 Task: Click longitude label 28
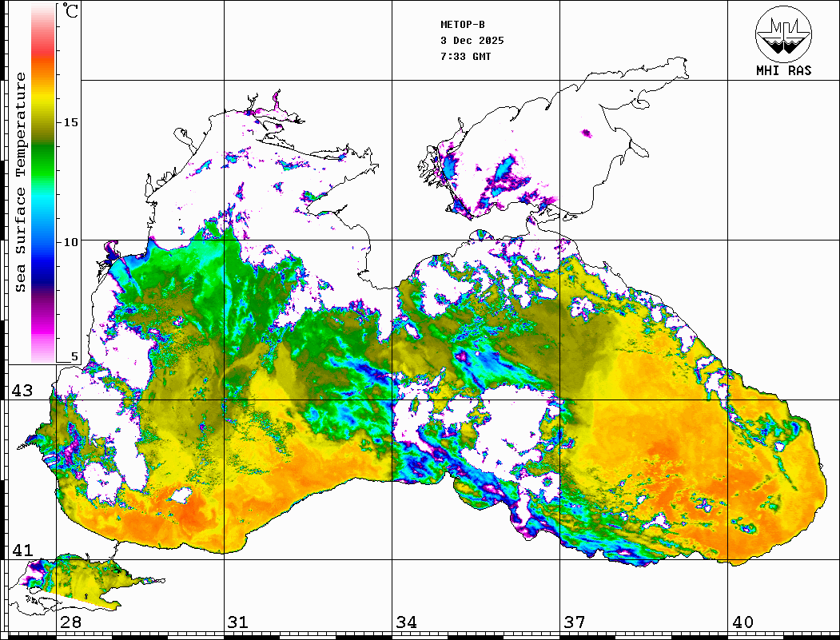click(x=70, y=622)
